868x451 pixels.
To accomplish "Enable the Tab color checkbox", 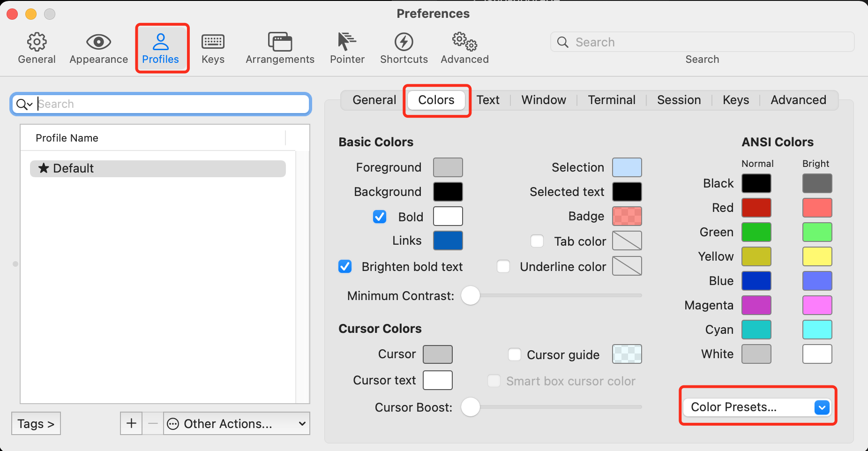I will 537,241.
